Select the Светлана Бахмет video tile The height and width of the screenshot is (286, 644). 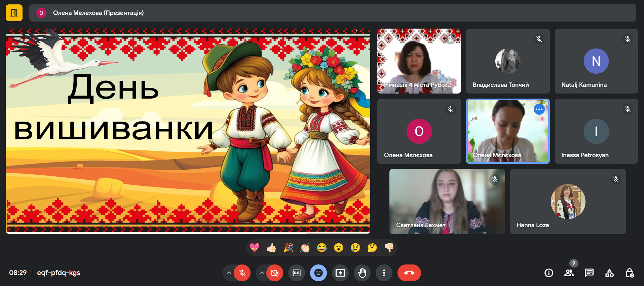pos(447,202)
